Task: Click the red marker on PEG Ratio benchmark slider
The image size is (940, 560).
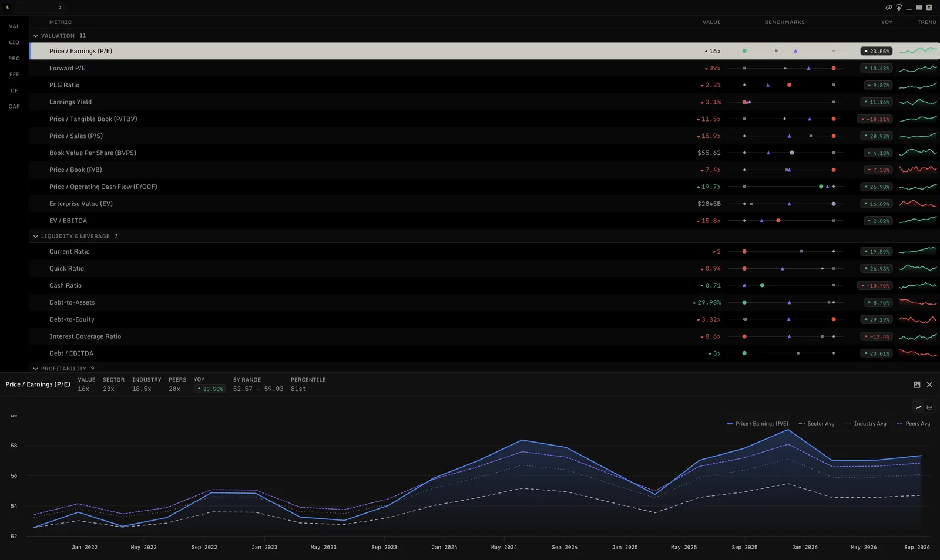Action: tap(789, 85)
